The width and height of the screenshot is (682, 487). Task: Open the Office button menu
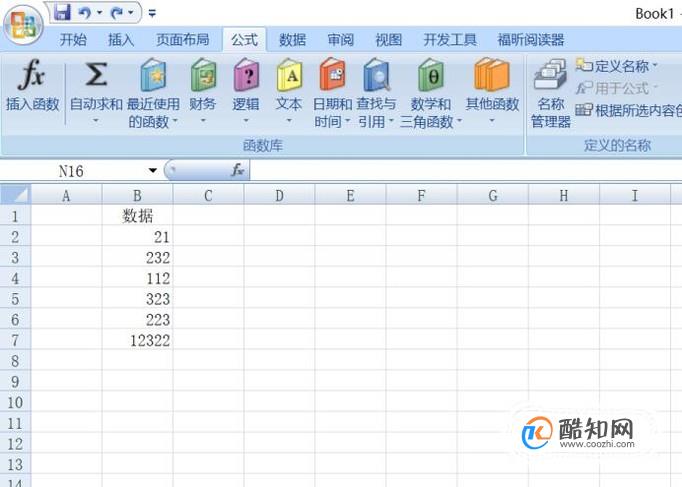coord(23,25)
